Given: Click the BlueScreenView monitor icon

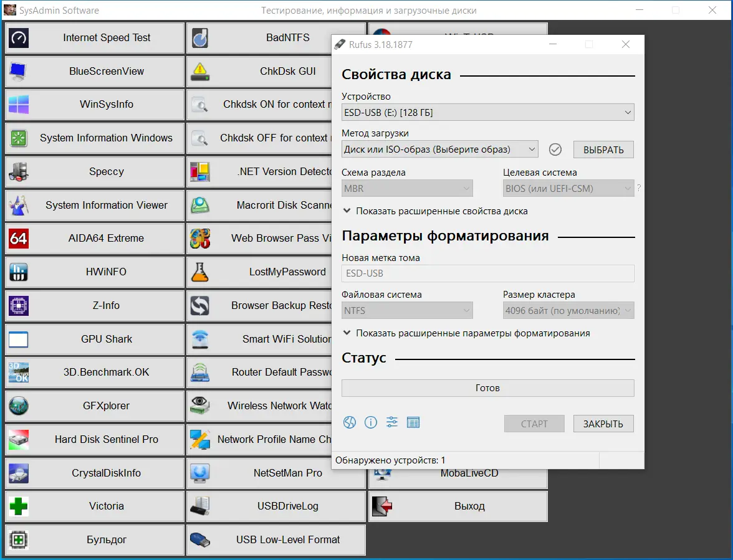Looking at the screenshot, I should 19,72.
